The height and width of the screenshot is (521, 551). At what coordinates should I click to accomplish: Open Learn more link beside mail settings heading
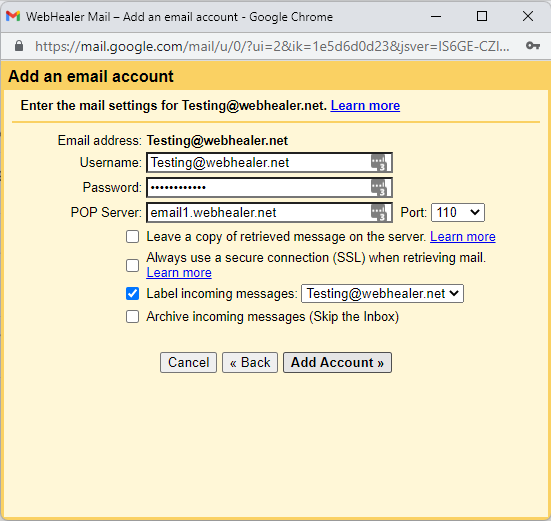click(365, 106)
